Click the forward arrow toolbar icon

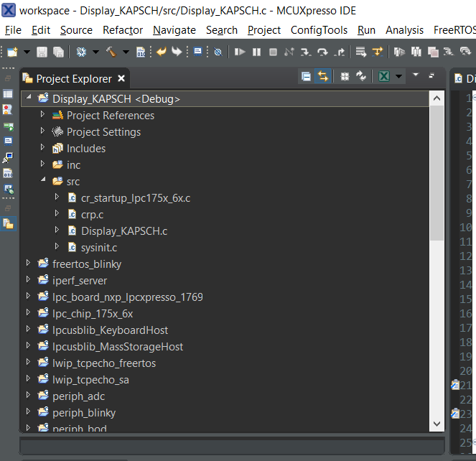[177, 52]
